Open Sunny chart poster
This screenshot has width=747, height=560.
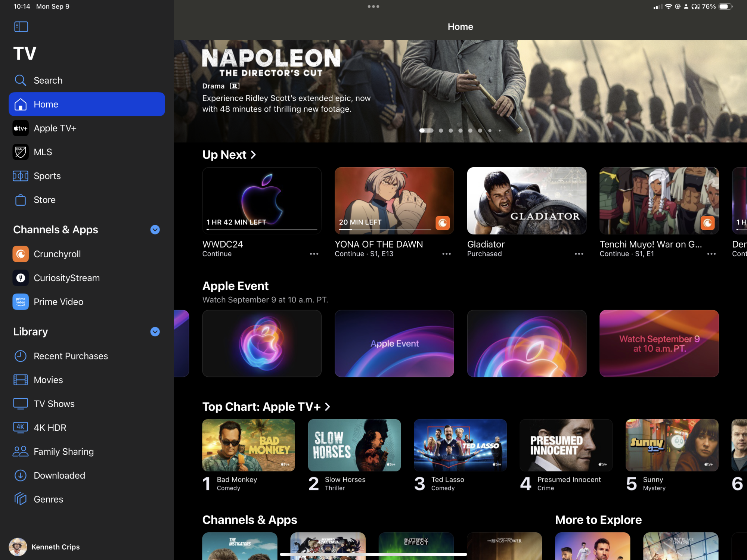tap(672, 445)
